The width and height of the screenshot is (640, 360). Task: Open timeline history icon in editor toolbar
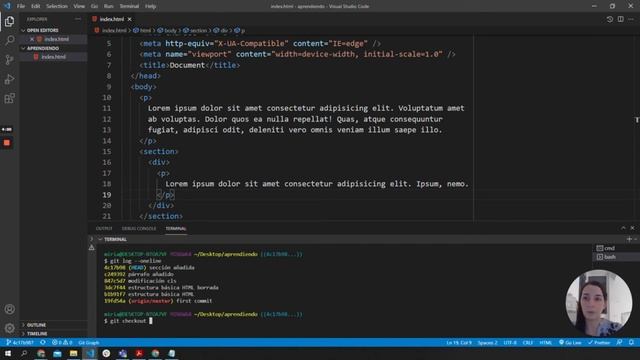(609, 19)
